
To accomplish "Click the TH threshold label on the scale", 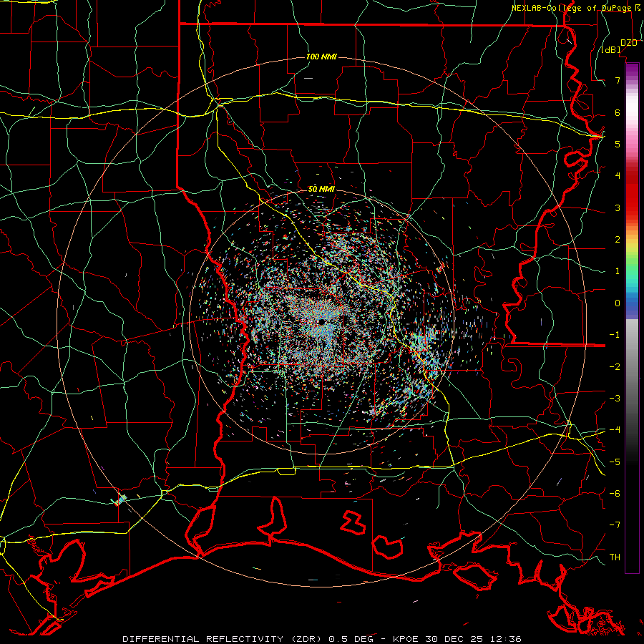I will coord(615,557).
